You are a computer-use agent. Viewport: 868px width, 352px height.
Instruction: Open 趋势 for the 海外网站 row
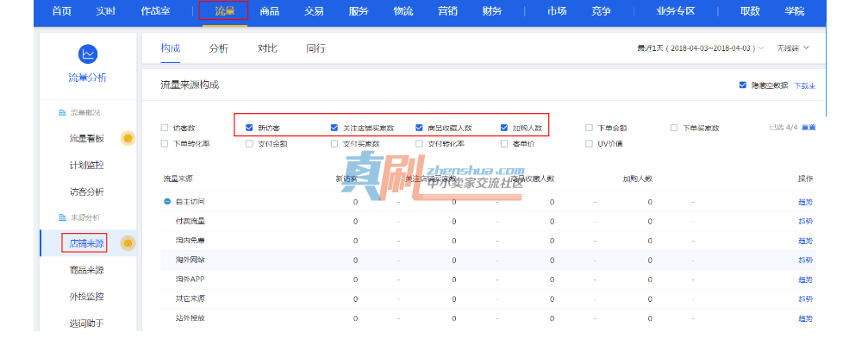click(805, 260)
